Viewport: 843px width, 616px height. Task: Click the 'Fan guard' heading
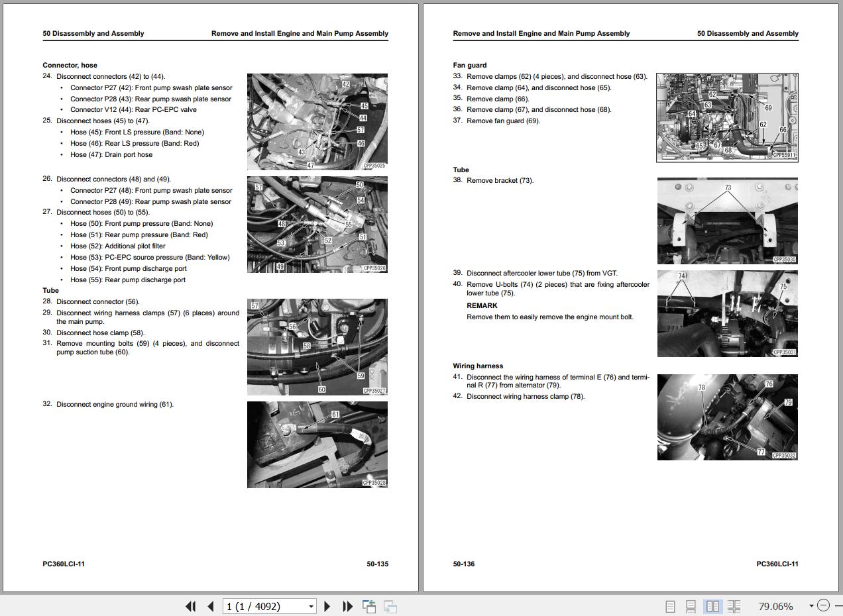470,65
